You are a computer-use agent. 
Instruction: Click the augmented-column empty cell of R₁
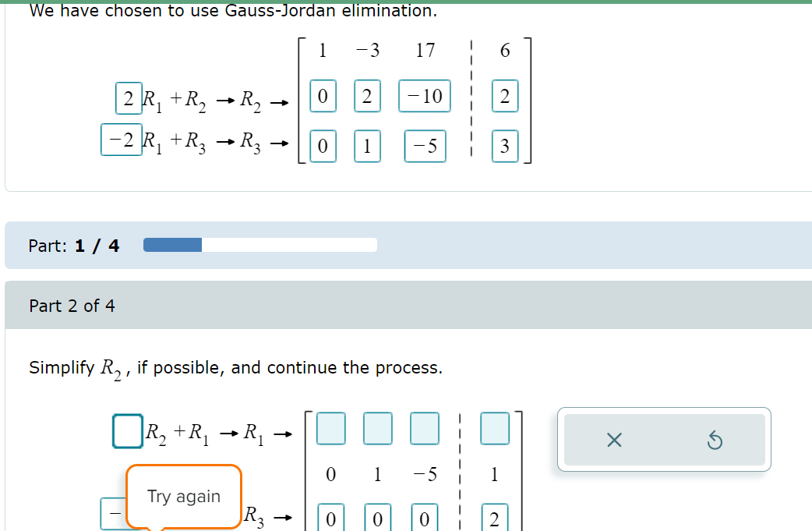click(x=495, y=428)
